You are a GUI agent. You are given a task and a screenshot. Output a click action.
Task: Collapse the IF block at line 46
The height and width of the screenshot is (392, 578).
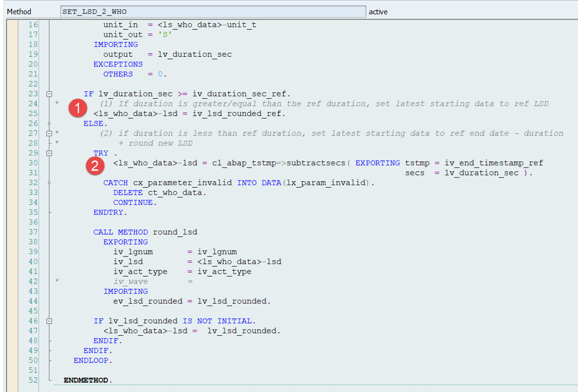tap(49, 321)
